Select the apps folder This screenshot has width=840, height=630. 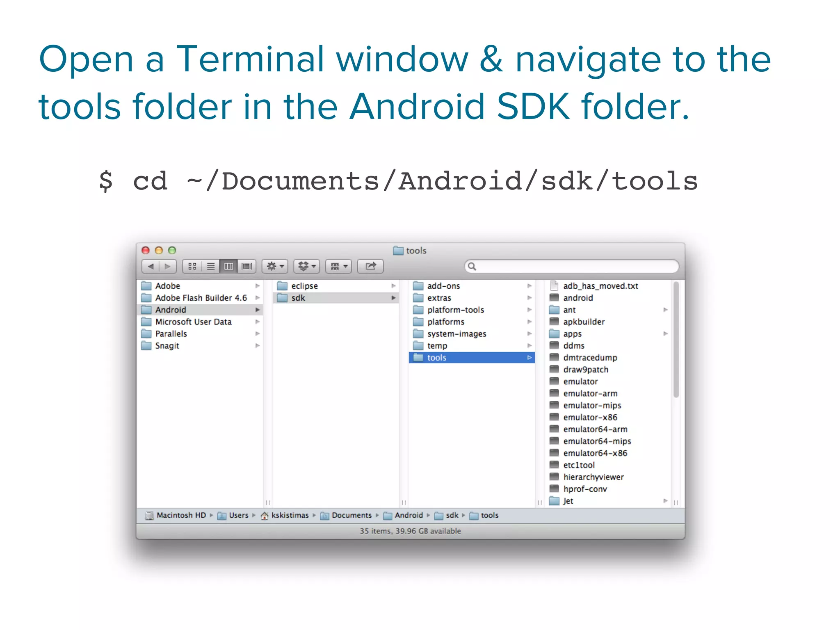tap(608, 333)
